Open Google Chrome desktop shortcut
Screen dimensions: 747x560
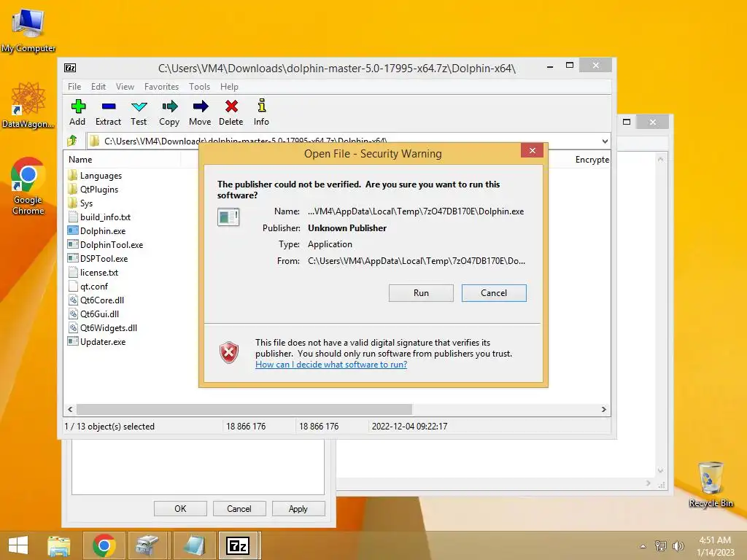[28, 186]
